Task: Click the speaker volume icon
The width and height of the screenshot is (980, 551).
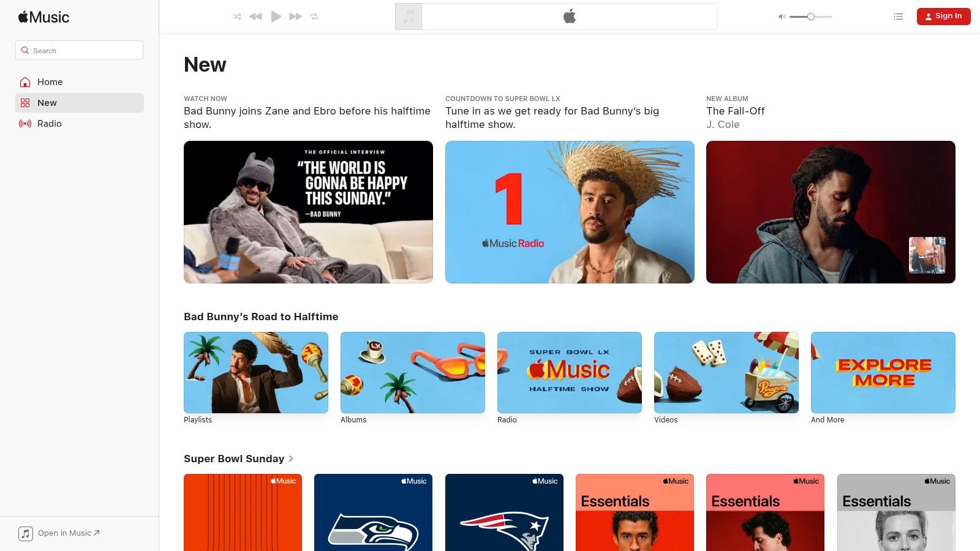Action: pos(781,17)
